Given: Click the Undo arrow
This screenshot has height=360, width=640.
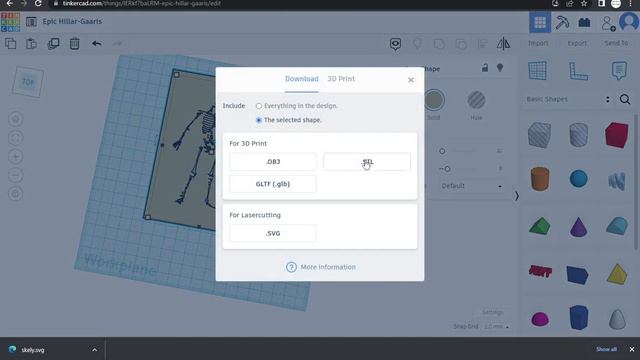Looking at the screenshot, I should click(x=97, y=43).
